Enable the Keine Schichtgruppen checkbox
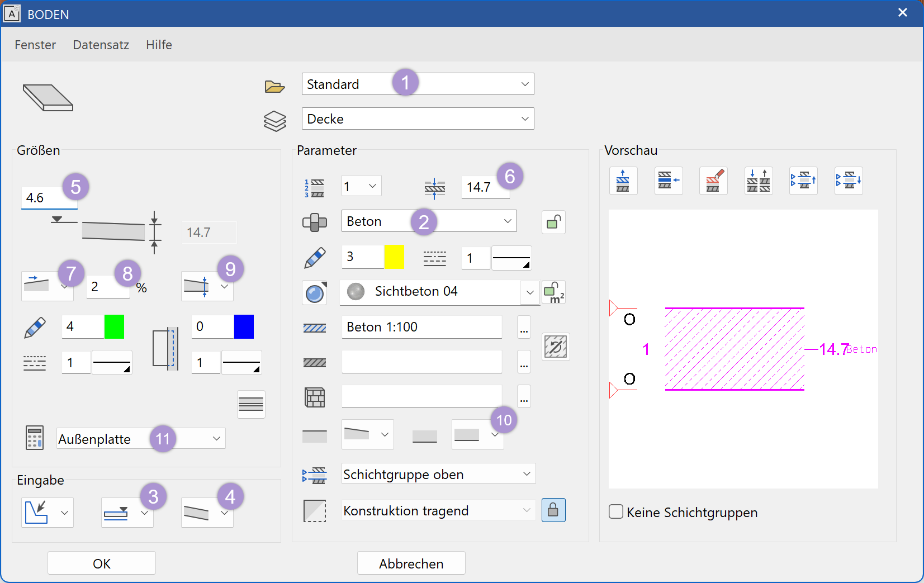924x583 pixels. tap(616, 511)
